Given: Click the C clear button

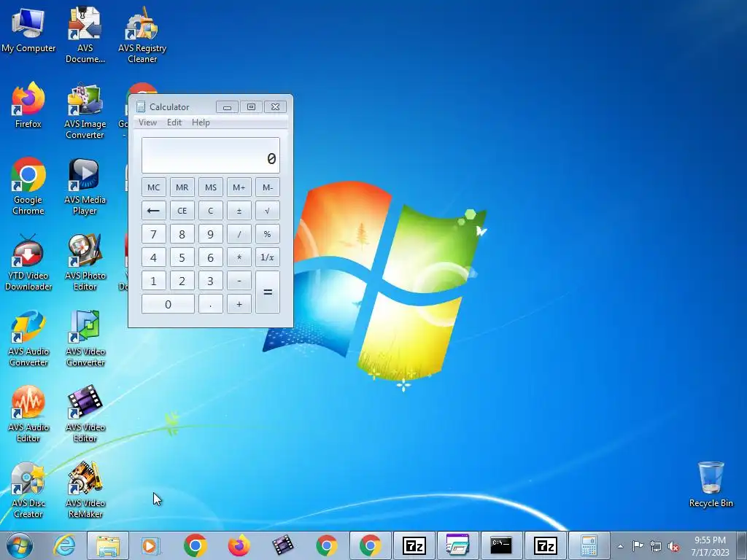Looking at the screenshot, I should (211, 211).
